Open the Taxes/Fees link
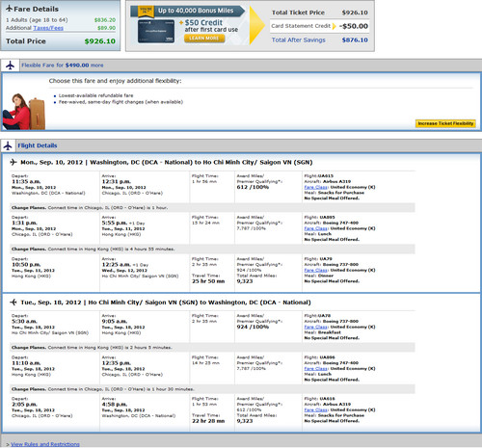Screen dimensions: 482x448 click(x=48, y=28)
